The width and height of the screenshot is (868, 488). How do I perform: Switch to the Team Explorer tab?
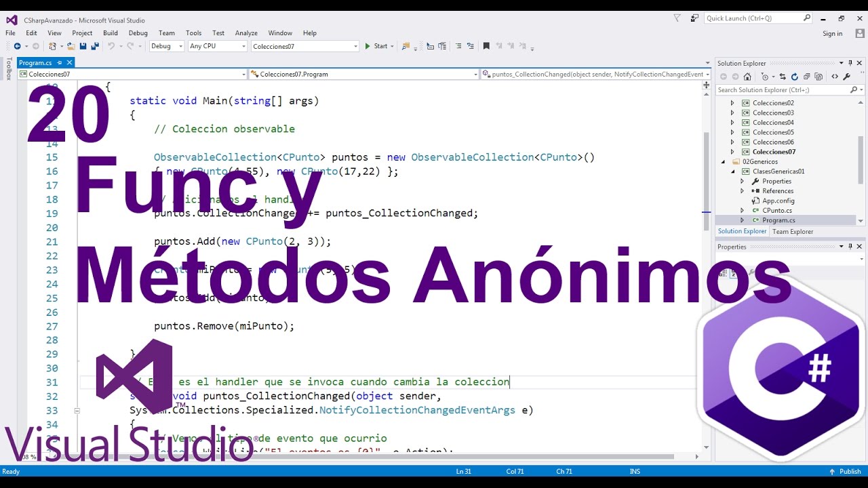coord(793,232)
